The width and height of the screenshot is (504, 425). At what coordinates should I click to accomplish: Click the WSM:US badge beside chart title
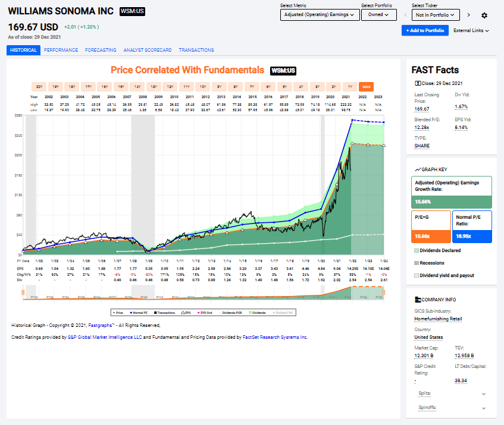[x=283, y=71]
